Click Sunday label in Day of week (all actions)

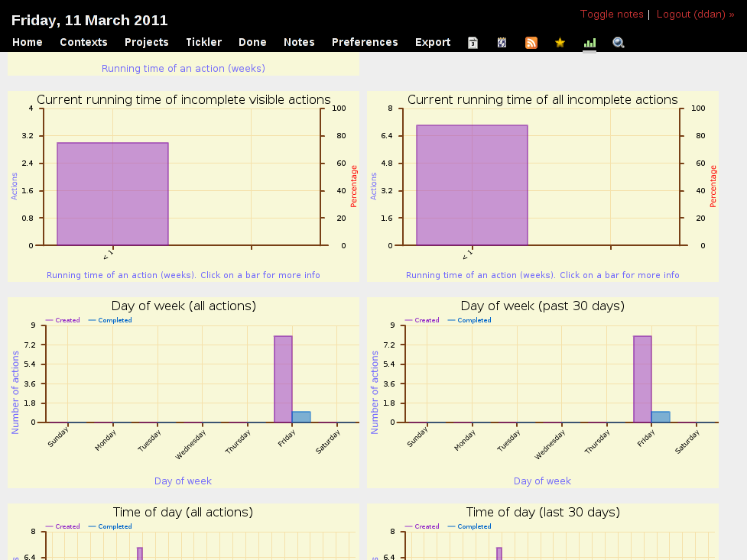pyautogui.click(x=58, y=437)
